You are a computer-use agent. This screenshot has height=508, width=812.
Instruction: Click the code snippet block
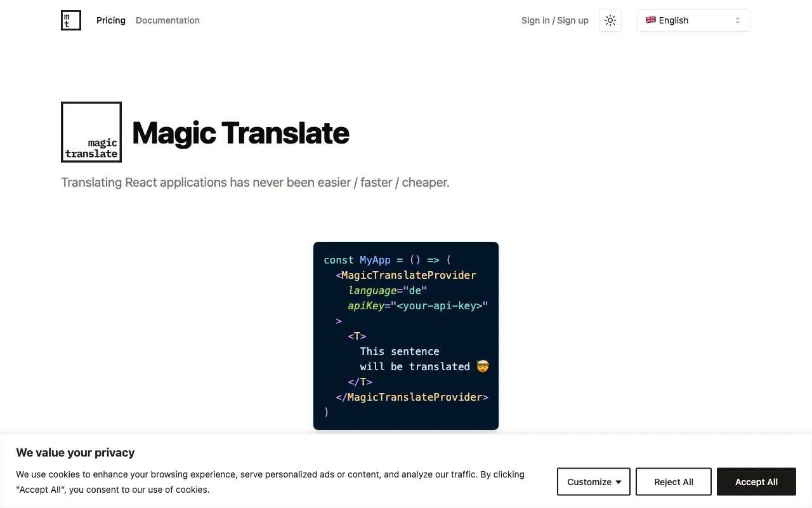[x=406, y=336]
